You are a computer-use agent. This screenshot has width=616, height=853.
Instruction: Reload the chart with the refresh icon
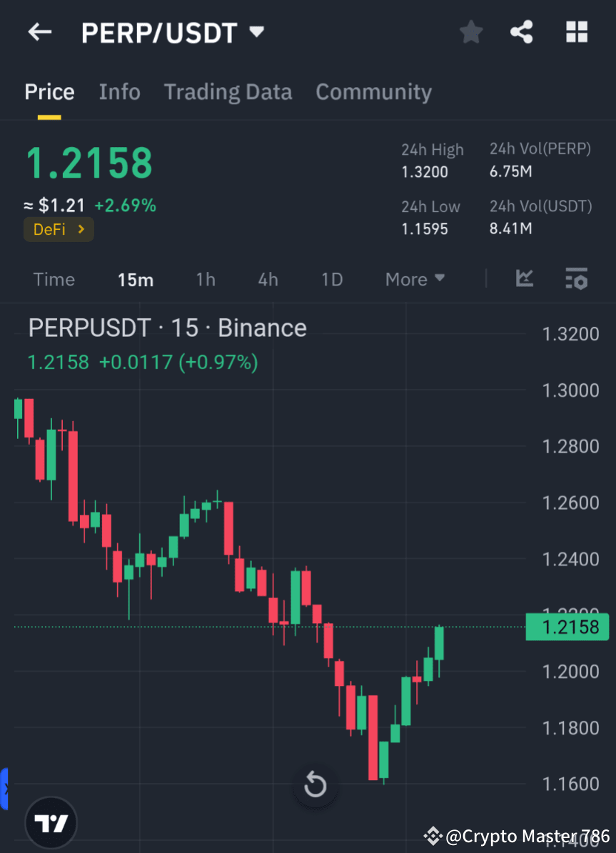click(315, 784)
